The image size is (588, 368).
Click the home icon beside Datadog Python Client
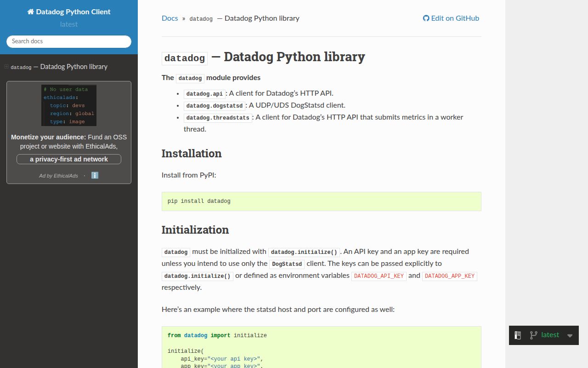(x=31, y=12)
